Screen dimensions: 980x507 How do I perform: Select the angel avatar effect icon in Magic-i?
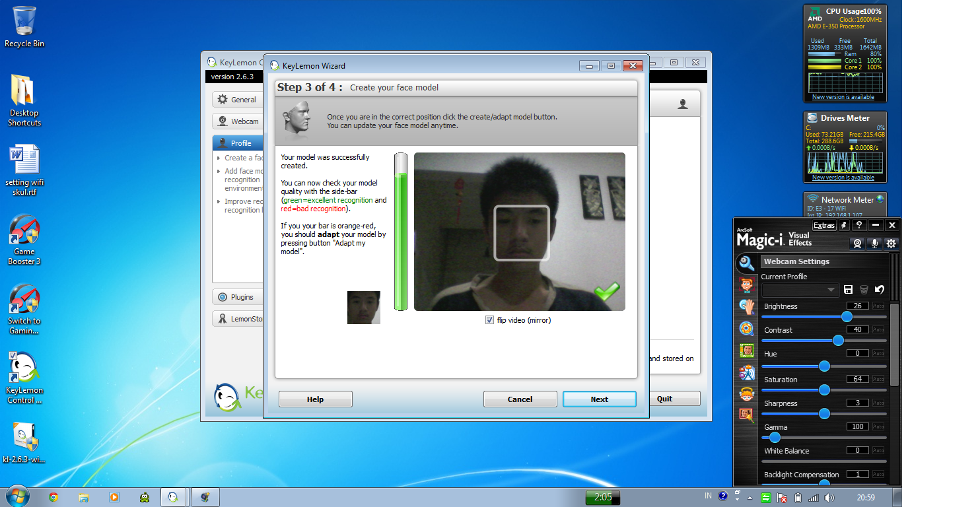point(747,394)
